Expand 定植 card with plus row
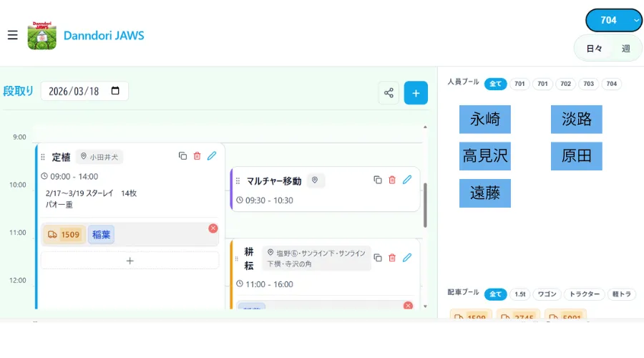The height and width of the screenshot is (358, 644). coord(130,261)
